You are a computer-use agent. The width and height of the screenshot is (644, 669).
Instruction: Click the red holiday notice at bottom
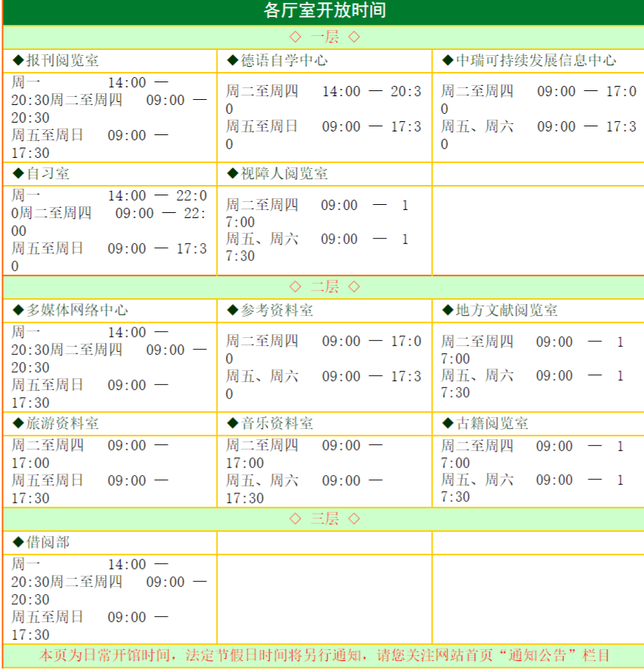coord(325,656)
